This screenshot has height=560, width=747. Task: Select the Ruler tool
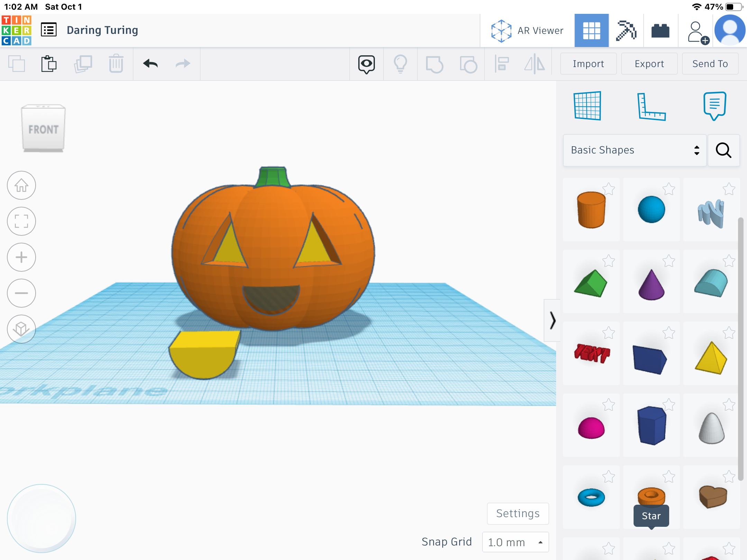coord(651,106)
